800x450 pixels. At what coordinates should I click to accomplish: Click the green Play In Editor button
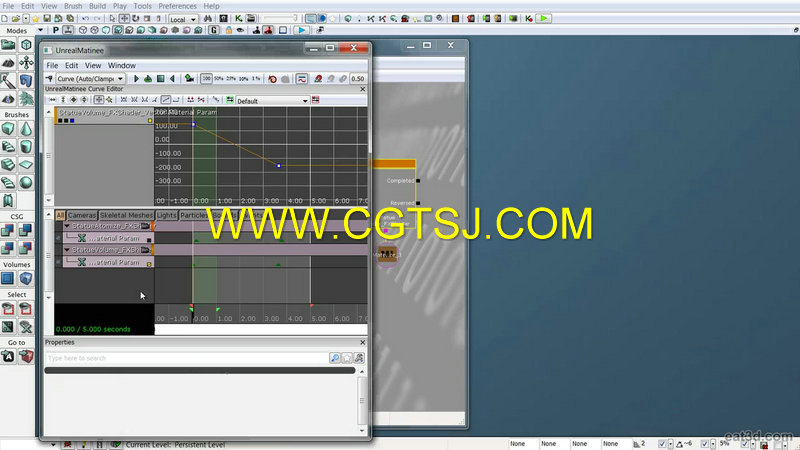(x=544, y=18)
